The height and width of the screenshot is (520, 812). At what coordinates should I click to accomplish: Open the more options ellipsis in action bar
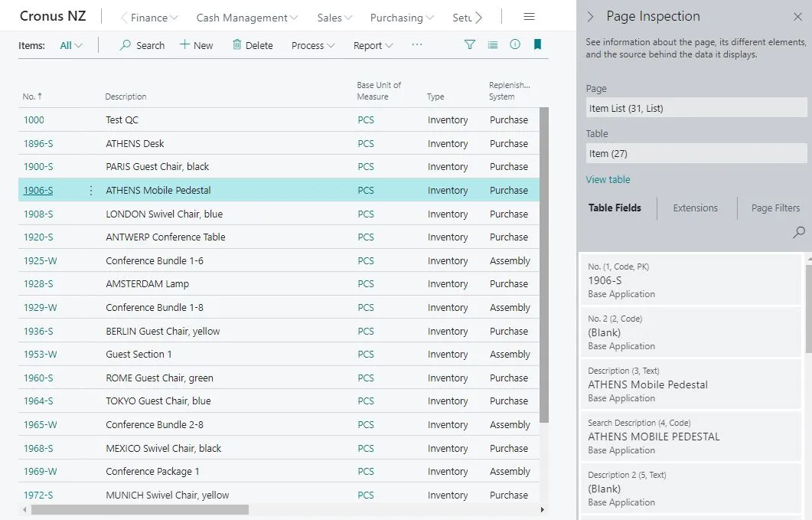click(x=417, y=45)
